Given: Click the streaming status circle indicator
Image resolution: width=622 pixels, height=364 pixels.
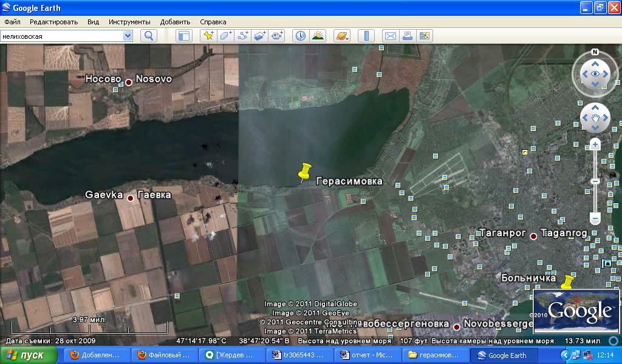Looking at the screenshot, I should pyautogui.click(x=613, y=340).
